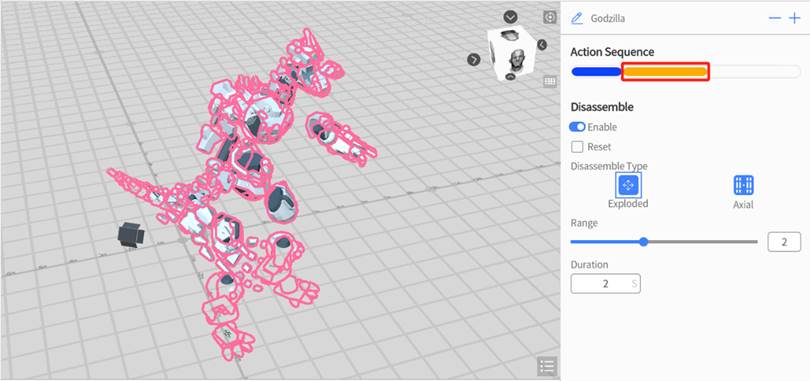
Task: Check the Reset checkbox
Action: point(577,147)
